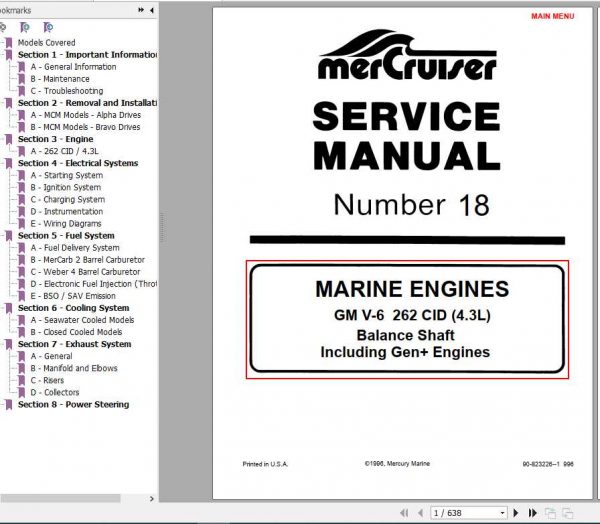The height and width of the screenshot is (524, 600).
Task: Jump to the first page
Action: click(404, 513)
